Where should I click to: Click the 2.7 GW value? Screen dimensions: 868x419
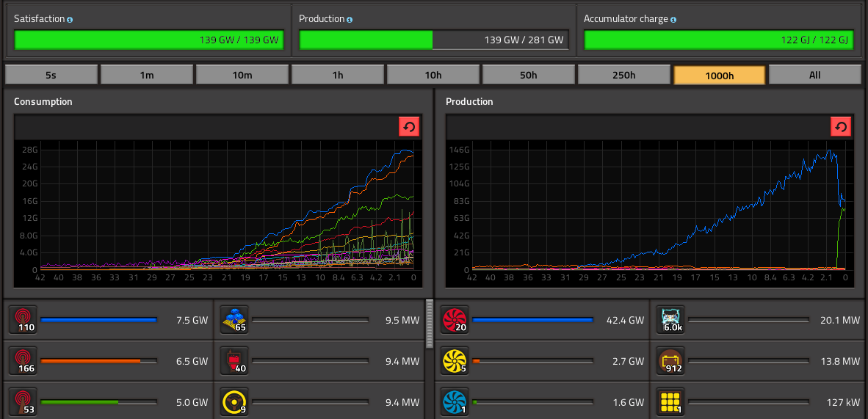pyautogui.click(x=628, y=361)
